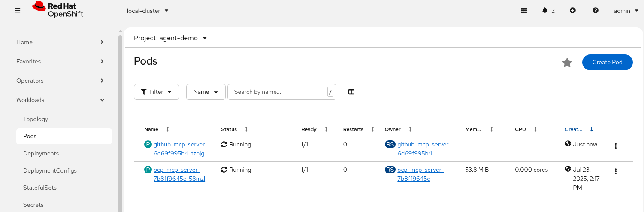Open the Filter dropdown
This screenshot has height=212, width=644.
(x=157, y=92)
